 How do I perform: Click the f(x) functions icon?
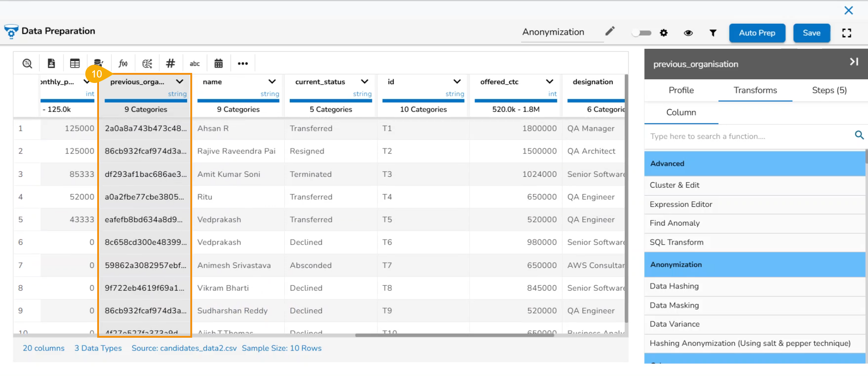(123, 63)
